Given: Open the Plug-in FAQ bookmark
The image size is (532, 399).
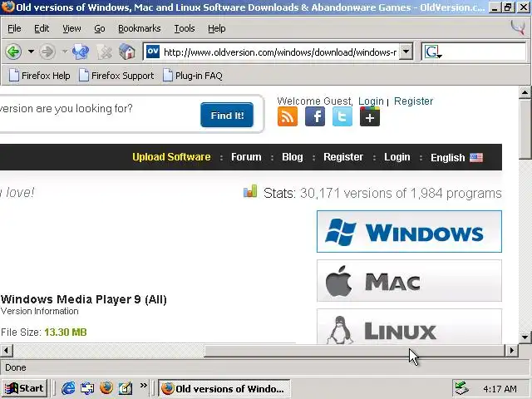Looking at the screenshot, I should [193, 76].
